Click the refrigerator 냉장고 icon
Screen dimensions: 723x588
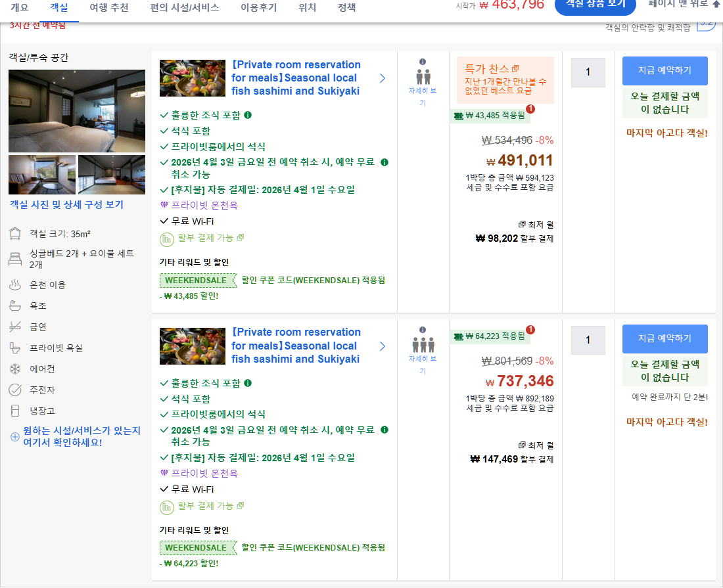[15, 411]
